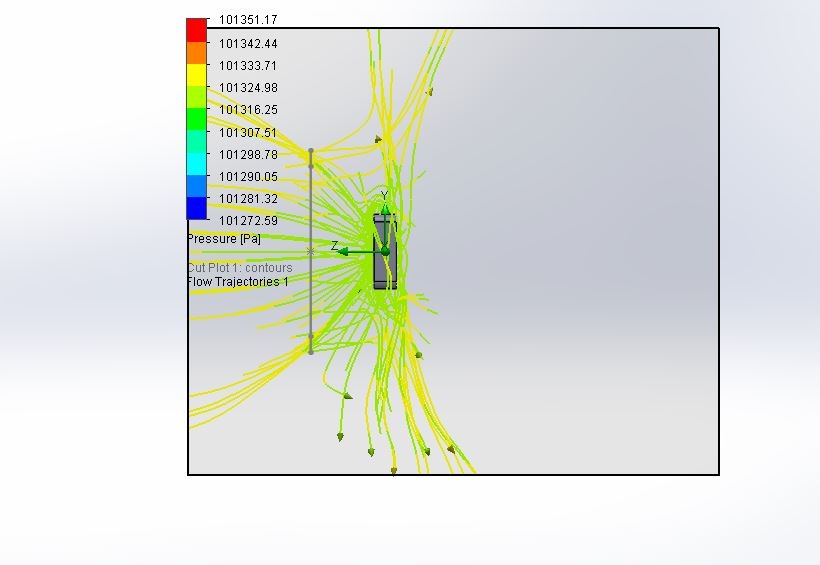This screenshot has width=820, height=565.
Task: Click the legend value 101324.98
Action: coord(248,88)
